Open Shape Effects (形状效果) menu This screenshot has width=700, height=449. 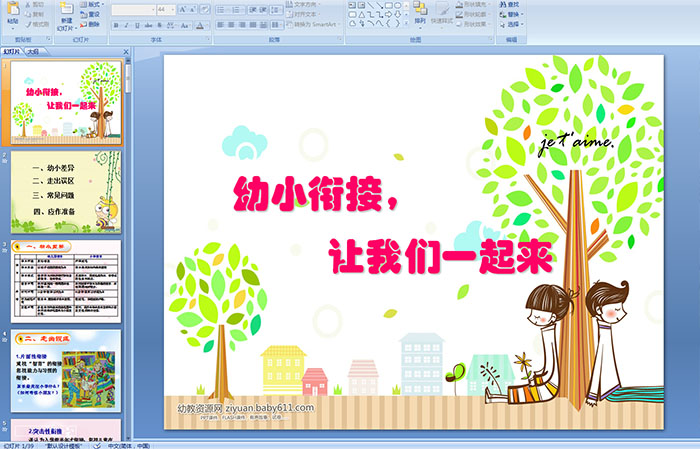click(474, 24)
